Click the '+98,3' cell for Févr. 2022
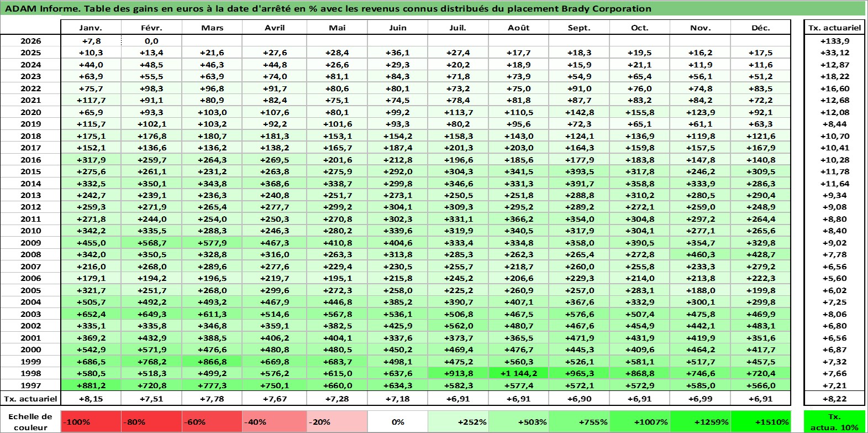The image size is (868, 433). pyautogui.click(x=151, y=88)
